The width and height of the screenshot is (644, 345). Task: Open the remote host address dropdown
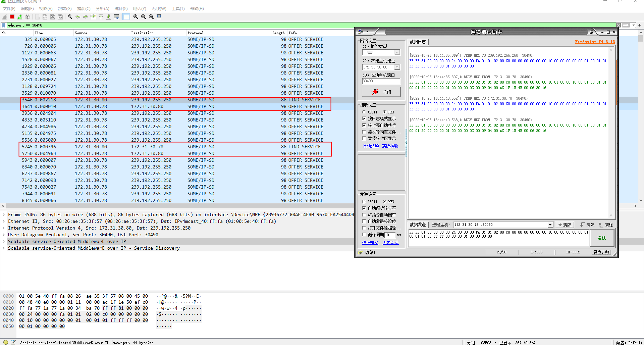click(550, 225)
